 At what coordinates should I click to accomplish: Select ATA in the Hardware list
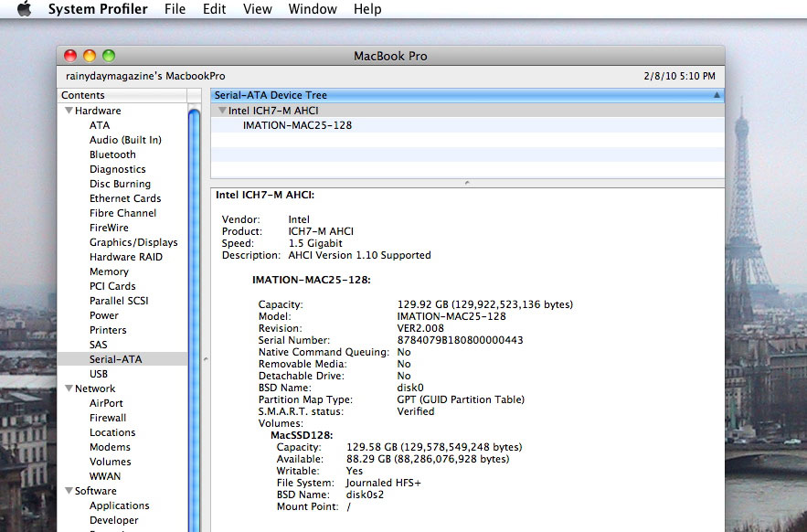pyautogui.click(x=100, y=125)
